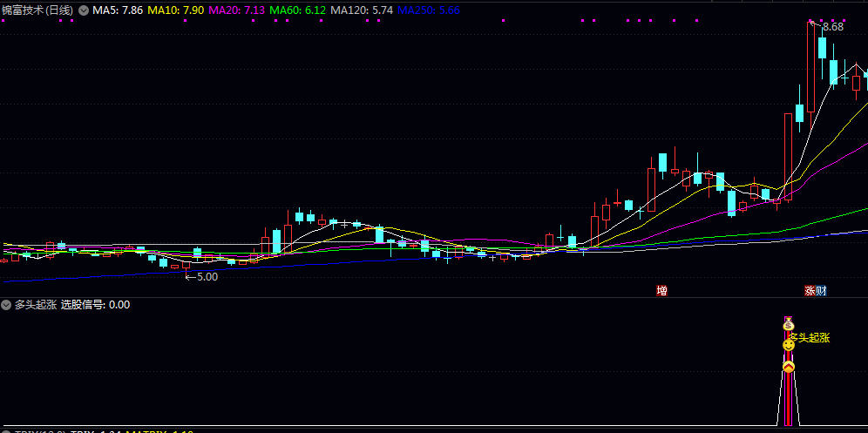Open the dropdown circle beside 锦富技术(日线)

pyautogui.click(x=83, y=10)
